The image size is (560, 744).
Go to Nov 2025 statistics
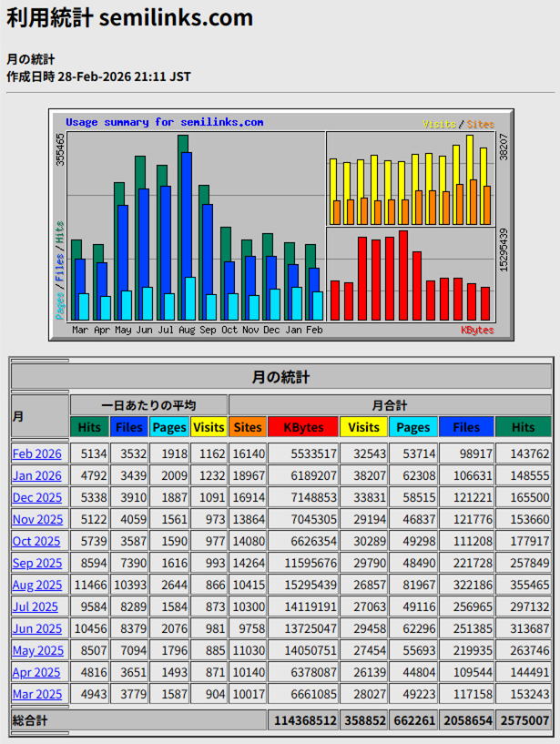pyautogui.click(x=37, y=519)
